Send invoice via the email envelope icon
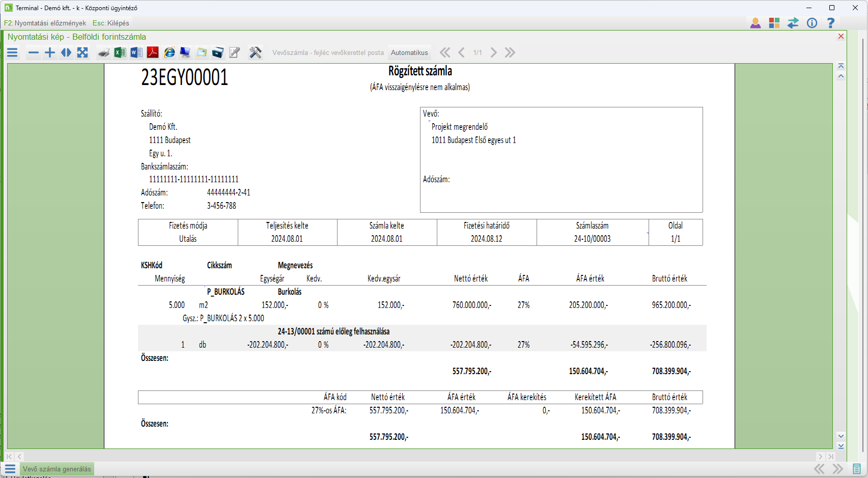The height and width of the screenshot is (478, 868). pyautogui.click(x=202, y=52)
